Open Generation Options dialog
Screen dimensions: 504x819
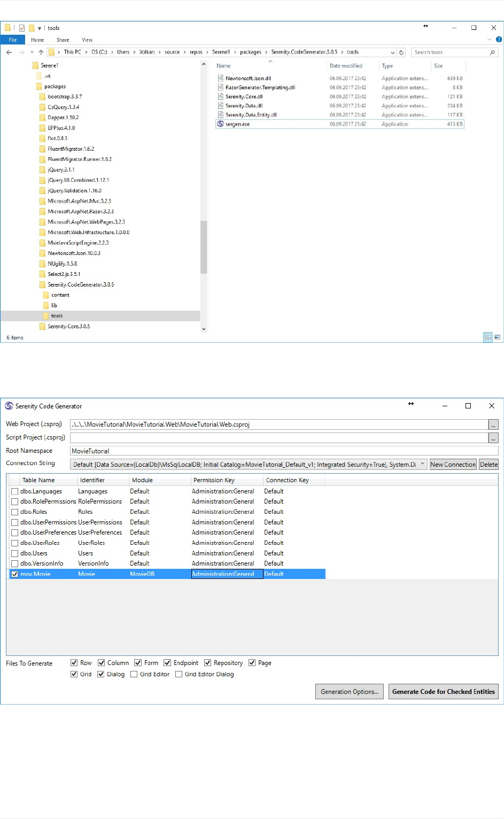(x=350, y=691)
